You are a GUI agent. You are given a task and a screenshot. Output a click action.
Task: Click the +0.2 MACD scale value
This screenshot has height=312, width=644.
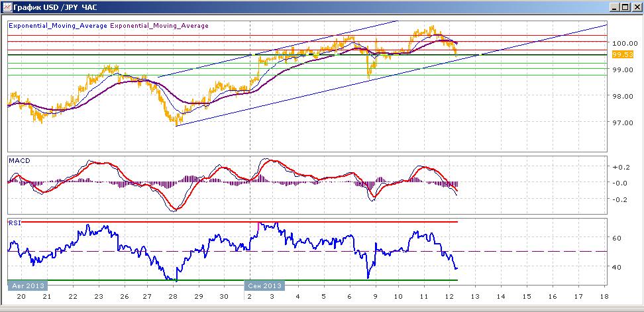622,167
